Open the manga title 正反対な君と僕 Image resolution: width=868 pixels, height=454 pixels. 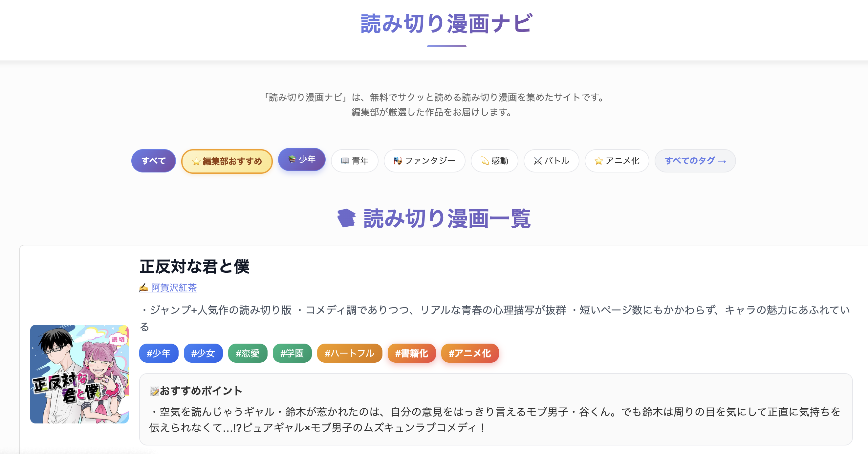[195, 266]
